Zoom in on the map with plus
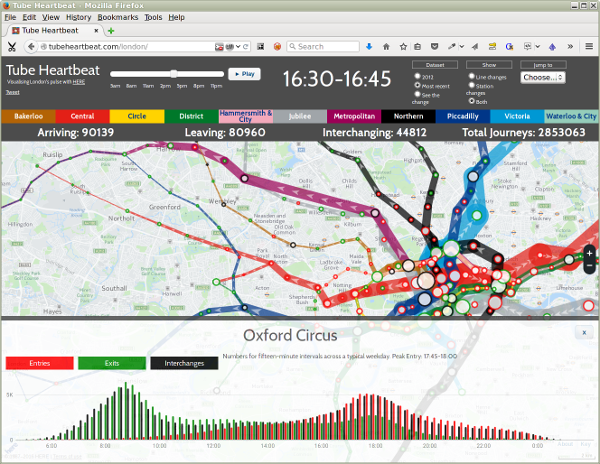 tap(590, 253)
